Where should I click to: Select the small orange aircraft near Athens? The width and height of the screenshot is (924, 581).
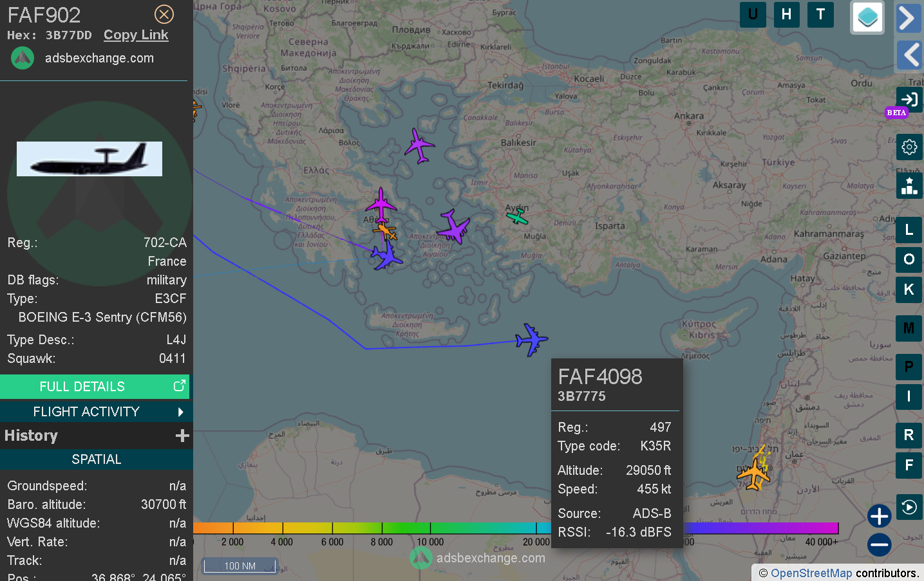coord(385,231)
